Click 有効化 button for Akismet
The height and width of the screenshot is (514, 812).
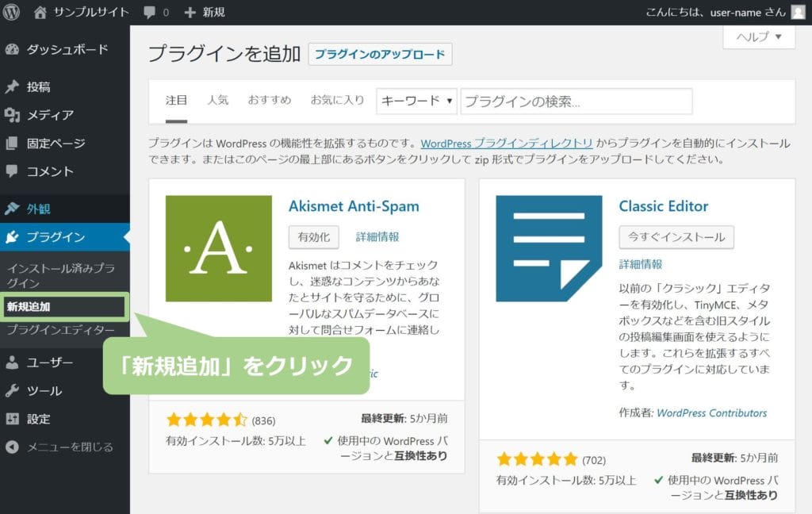point(314,237)
